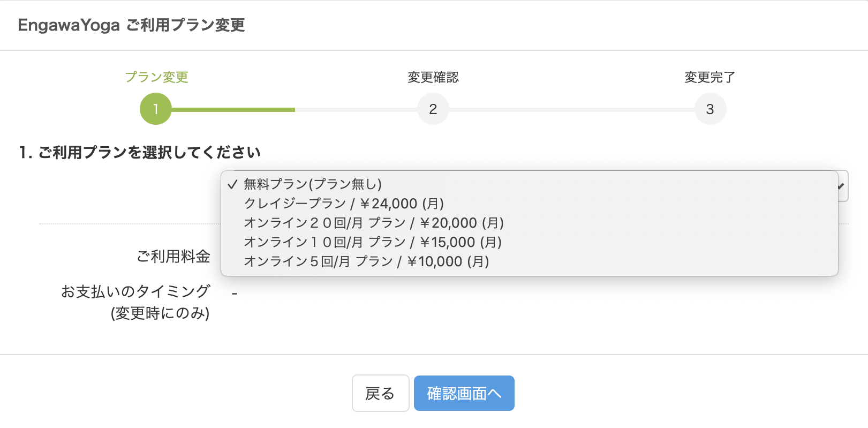
Task: Click the ご利用プランを選択してください heading
Action: tap(140, 153)
